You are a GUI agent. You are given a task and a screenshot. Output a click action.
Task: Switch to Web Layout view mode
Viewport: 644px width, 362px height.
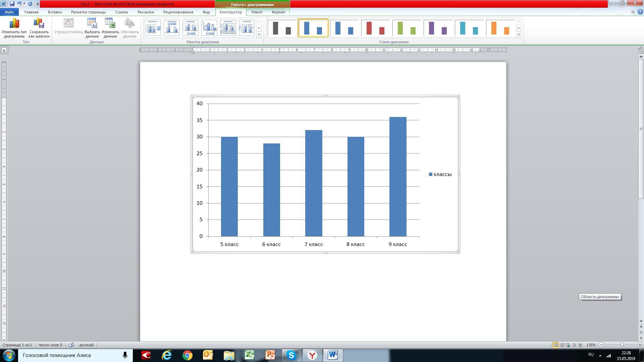tap(568, 345)
